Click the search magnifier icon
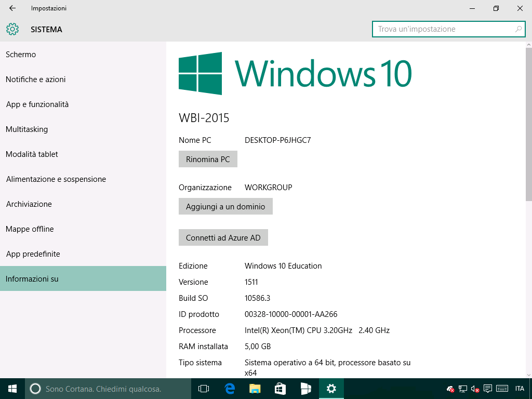532x399 pixels. [x=518, y=29]
